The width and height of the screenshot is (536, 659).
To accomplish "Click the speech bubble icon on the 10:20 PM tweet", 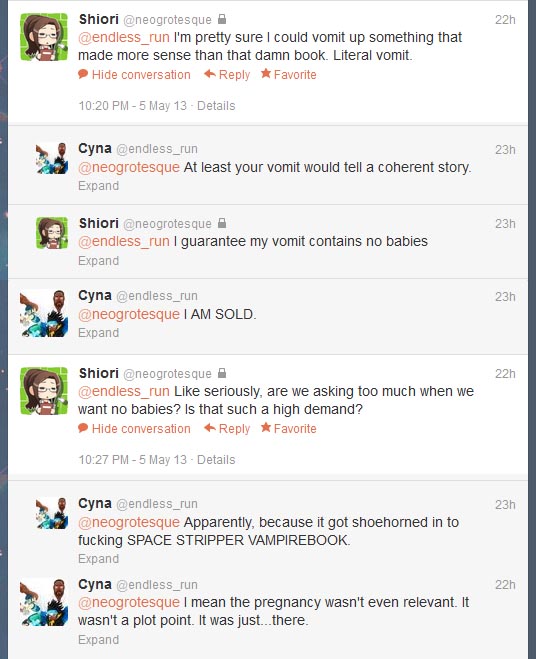I will click(83, 74).
